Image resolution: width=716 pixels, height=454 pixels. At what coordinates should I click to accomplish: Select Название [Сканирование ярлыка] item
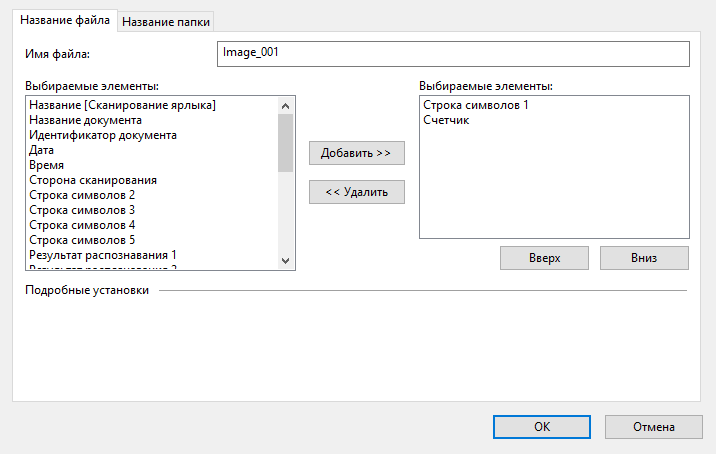[123, 105]
